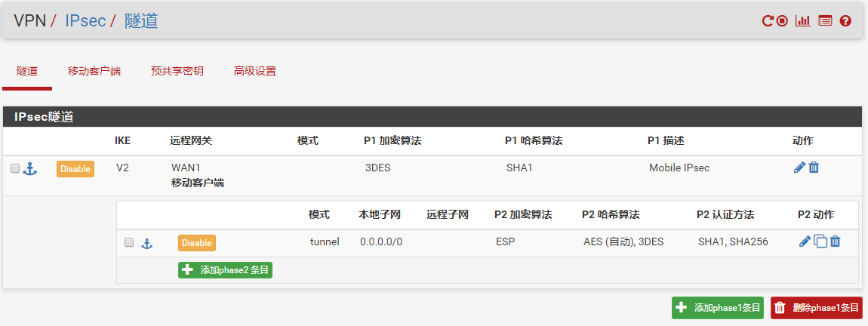Open the help question mark icon

[x=845, y=21]
